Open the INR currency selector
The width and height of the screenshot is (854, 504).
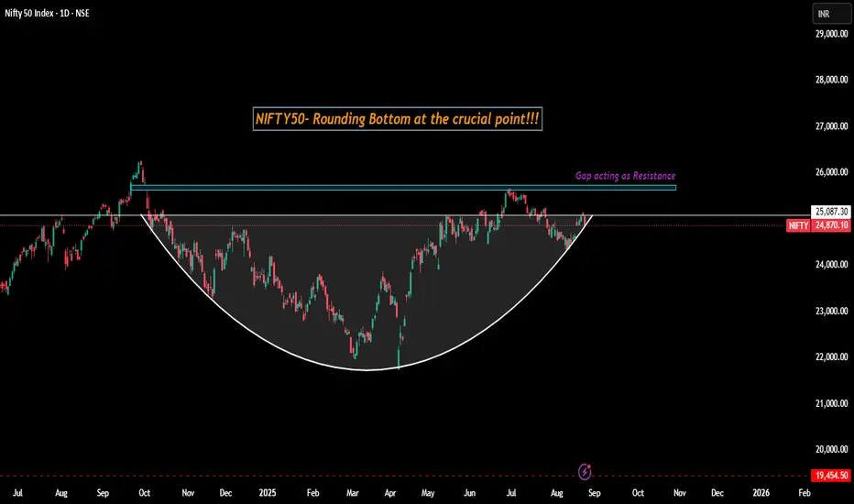pyautogui.click(x=831, y=14)
